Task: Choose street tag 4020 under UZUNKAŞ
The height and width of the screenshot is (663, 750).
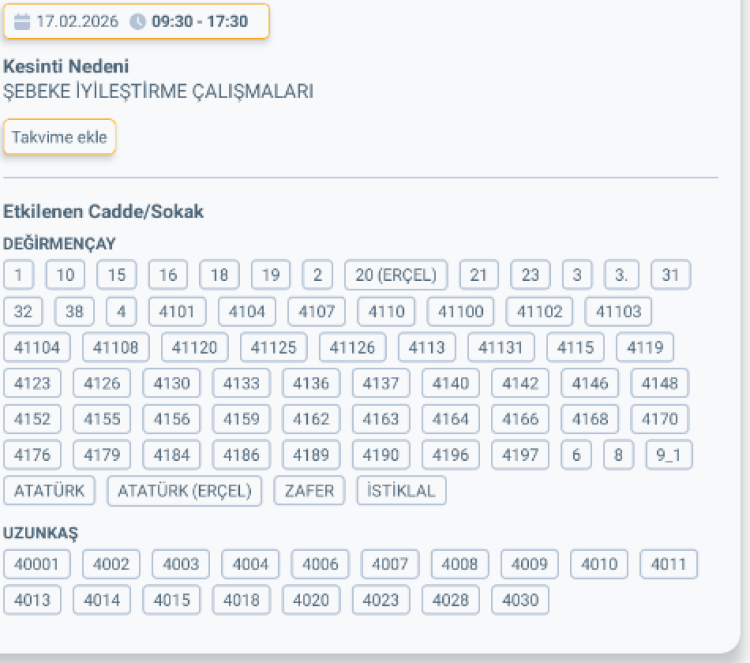Action: click(311, 601)
